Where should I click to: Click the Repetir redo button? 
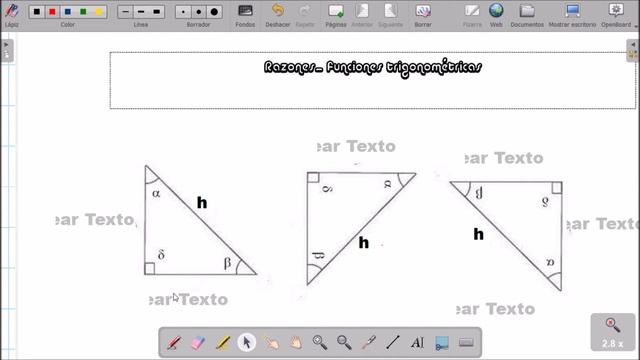click(x=305, y=15)
